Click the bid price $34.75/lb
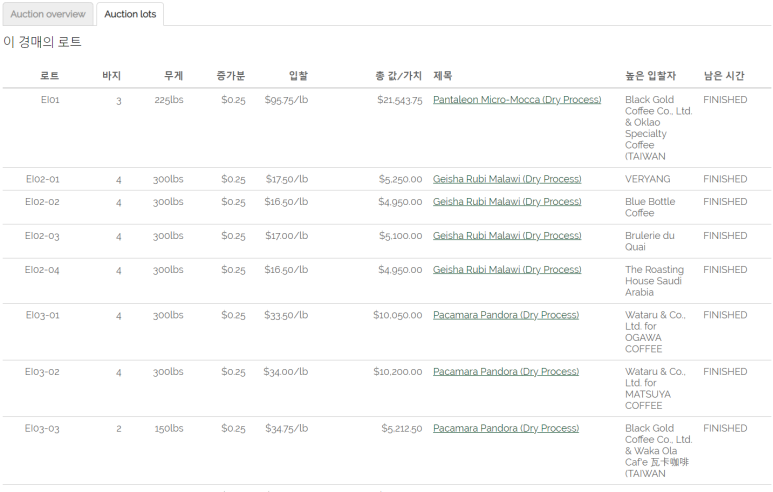773x492 pixels. pyautogui.click(x=286, y=428)
